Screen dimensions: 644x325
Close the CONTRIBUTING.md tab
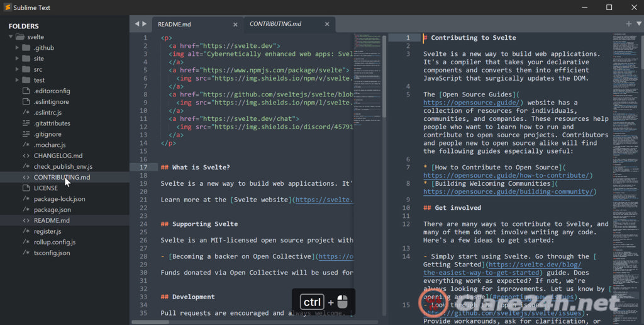coord(327,25)
